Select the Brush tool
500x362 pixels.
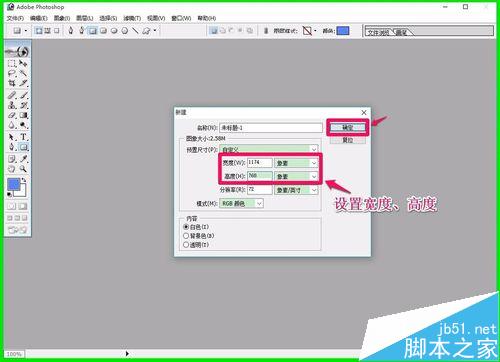click(23, 96)
